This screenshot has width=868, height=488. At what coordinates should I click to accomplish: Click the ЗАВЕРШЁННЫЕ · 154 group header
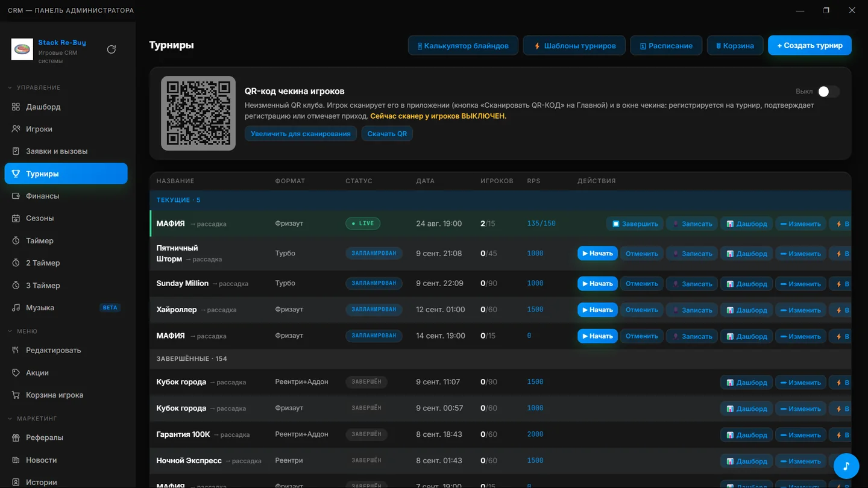pyautogui.click(x=500, y=358)
